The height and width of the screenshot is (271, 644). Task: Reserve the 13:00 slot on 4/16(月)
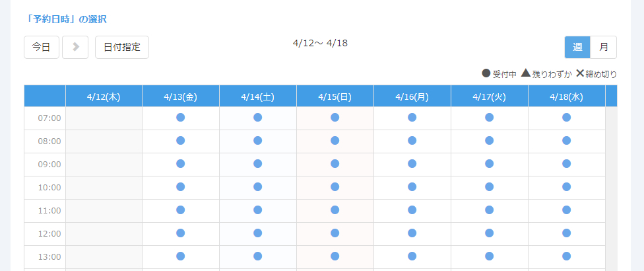412,256
